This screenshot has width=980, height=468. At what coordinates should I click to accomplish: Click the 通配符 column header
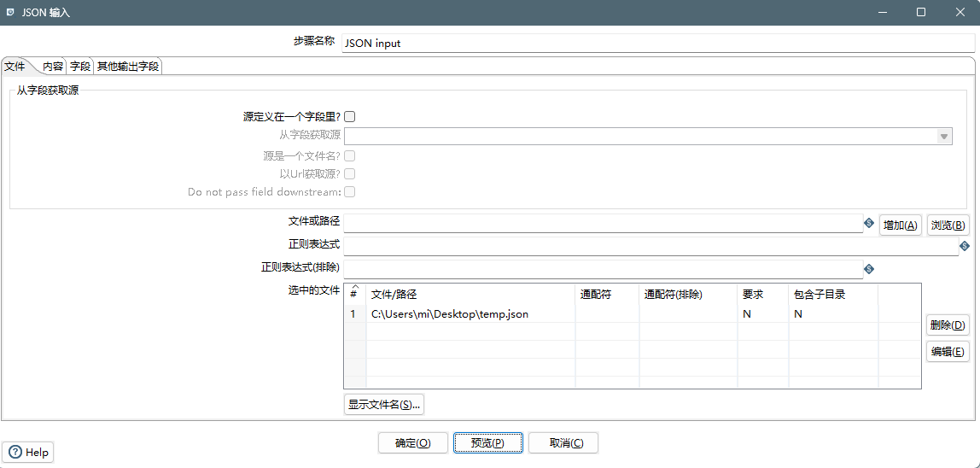(x=607, y=295)
